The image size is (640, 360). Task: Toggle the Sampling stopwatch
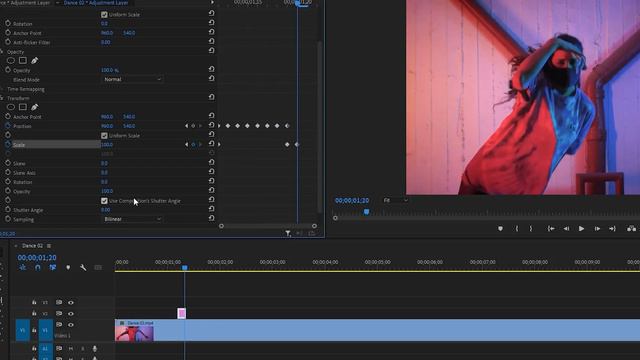8,219
